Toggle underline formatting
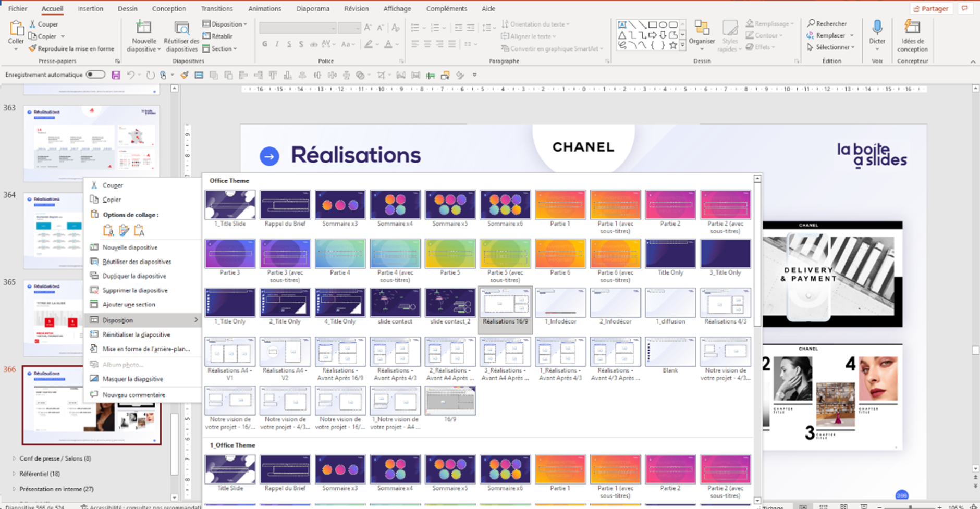 point(289,44)
